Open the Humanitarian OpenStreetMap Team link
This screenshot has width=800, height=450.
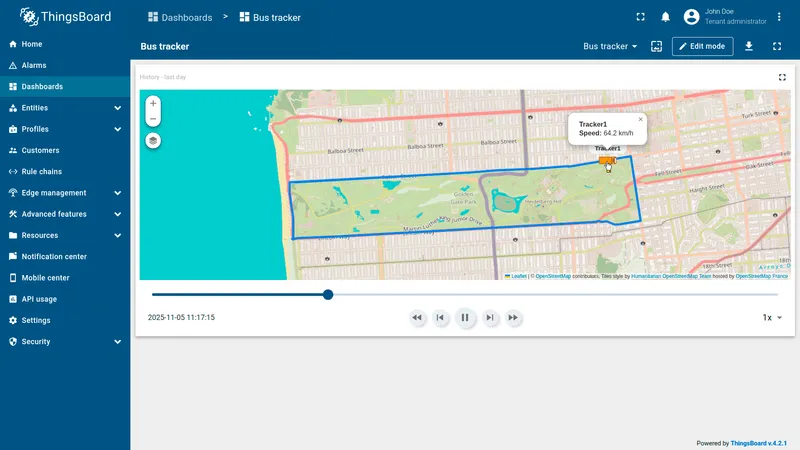(671, 276)
